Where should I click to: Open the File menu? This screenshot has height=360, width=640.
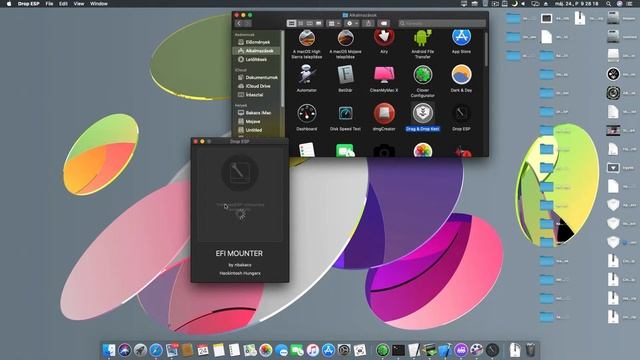pyautogui.click(x=49, y=4)
